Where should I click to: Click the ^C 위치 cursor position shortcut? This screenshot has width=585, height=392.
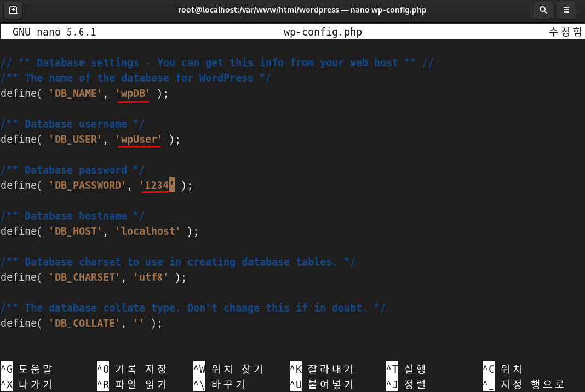pos(502,369)
